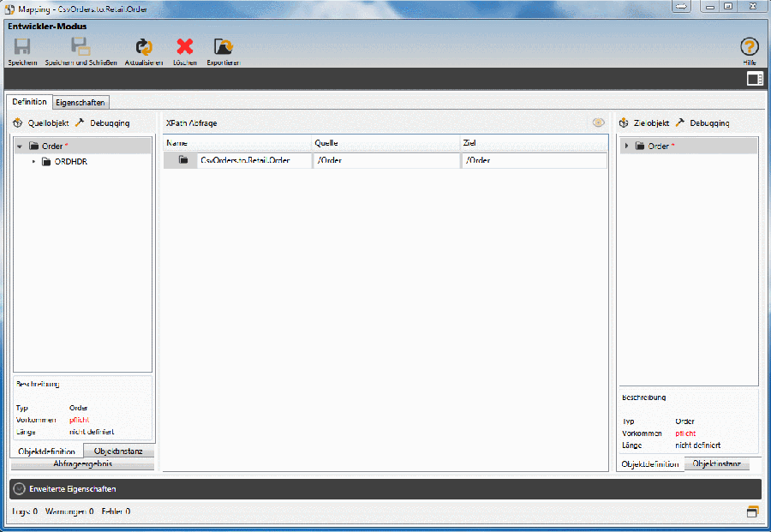
Task: Toggle the side panel layout icon
Action: pyautogui.click(x=755, y=79)
